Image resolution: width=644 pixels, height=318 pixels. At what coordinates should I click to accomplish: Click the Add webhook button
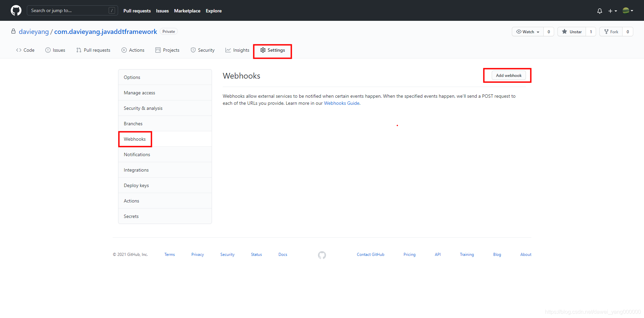tap(508, 76)
